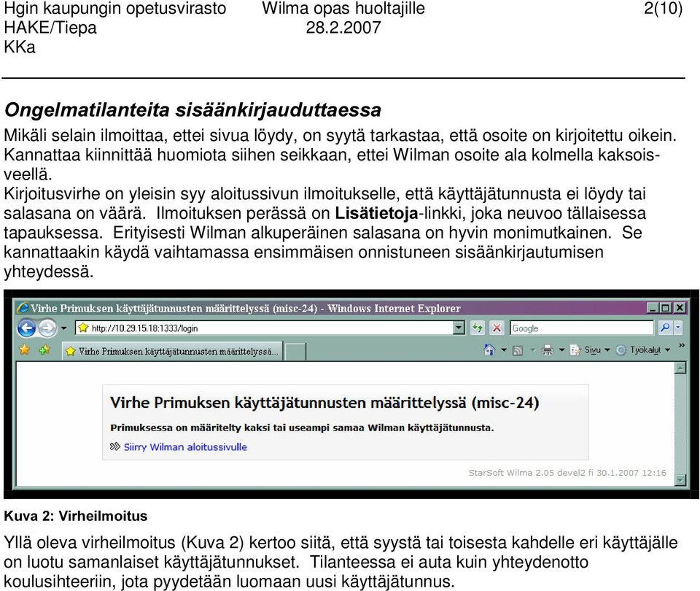Click the browser Forward arrow button

tap(47, 328)
